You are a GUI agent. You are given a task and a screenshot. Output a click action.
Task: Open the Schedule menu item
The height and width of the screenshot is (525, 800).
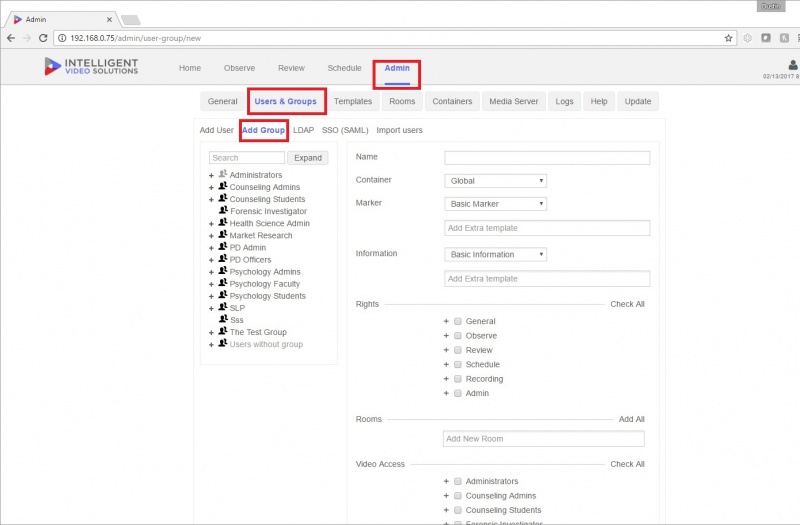(344, 68)
